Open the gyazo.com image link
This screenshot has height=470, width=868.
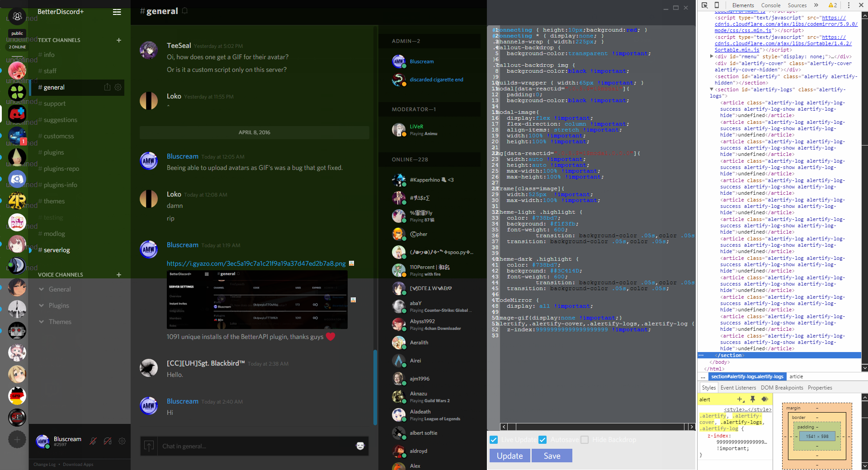tap(256, 263)
